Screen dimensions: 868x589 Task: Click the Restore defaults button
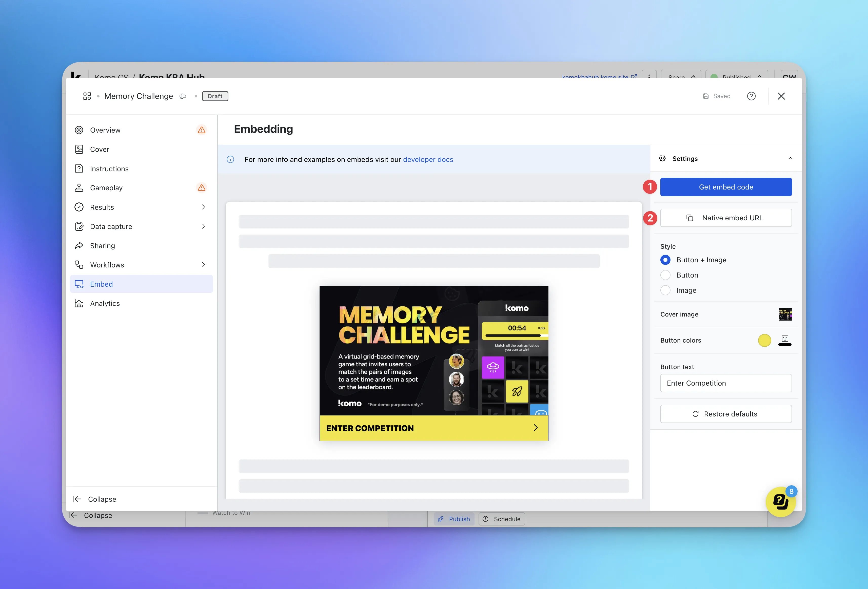click(x=726, y=414)
